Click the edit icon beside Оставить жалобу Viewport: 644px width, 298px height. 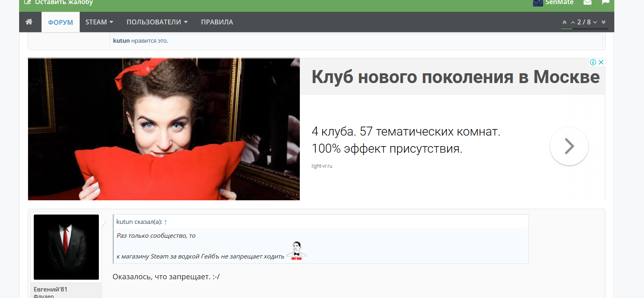tap(28, 2)
